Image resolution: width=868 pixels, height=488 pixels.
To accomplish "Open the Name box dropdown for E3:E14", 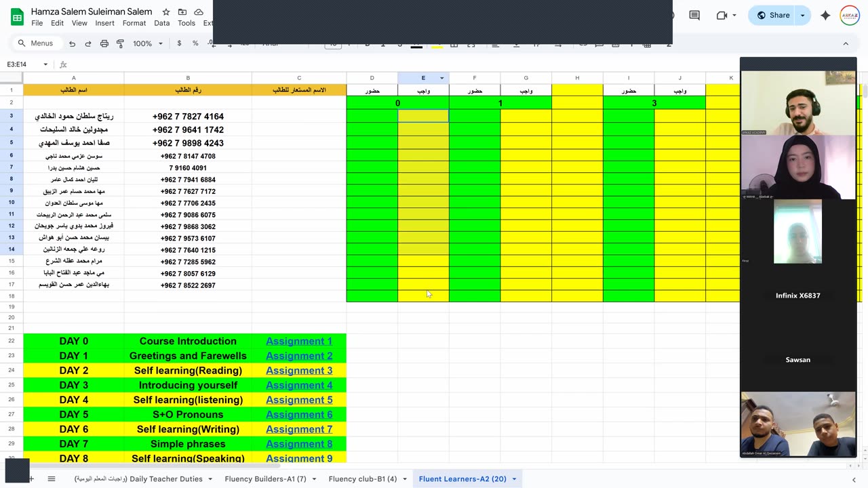I will [45, 64].
